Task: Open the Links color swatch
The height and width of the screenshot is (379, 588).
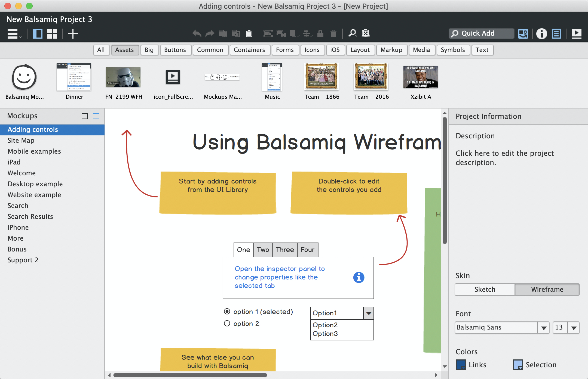Action: point(461,365)
